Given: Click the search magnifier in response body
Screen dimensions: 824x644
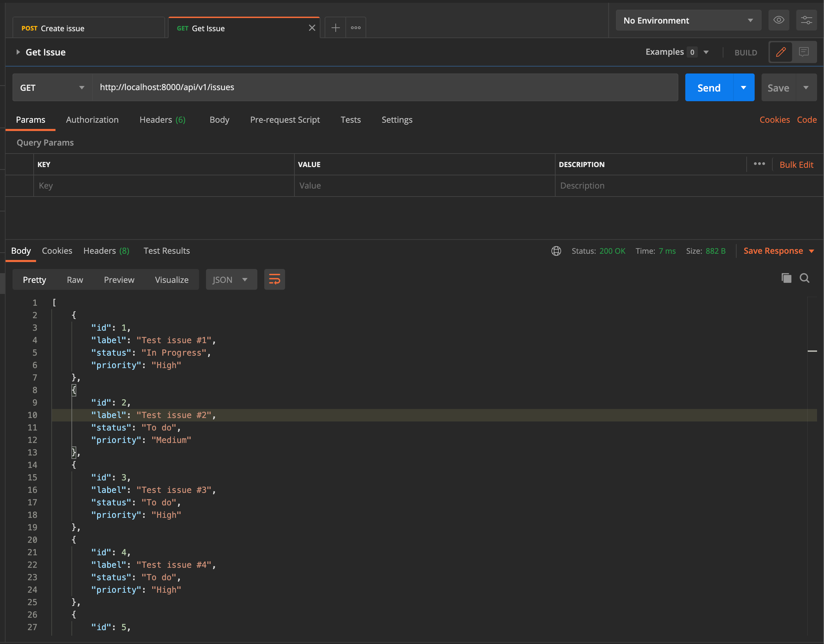Looking at the screenshot, I should pyautogui.click(x=804, y=278).
